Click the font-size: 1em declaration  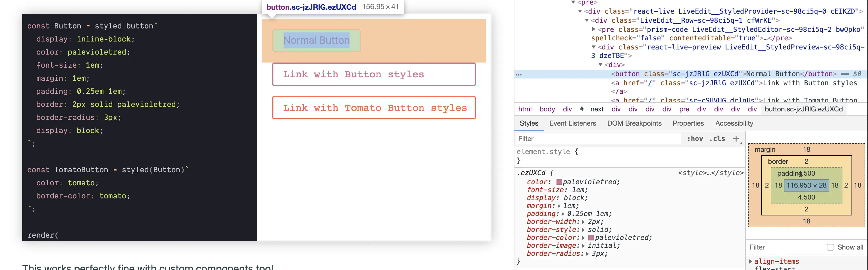(x=557, y=190)
